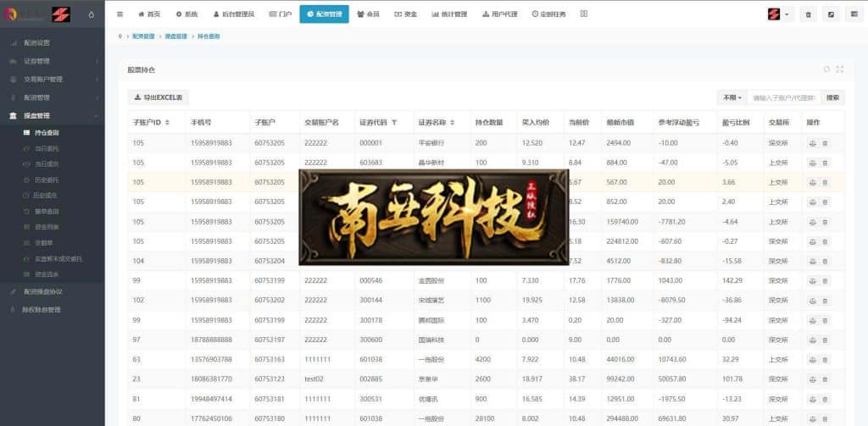Click the 搜索 search button
Image resolution: width=868 pixels, height=426 pixels.
[x=832, y=97]
